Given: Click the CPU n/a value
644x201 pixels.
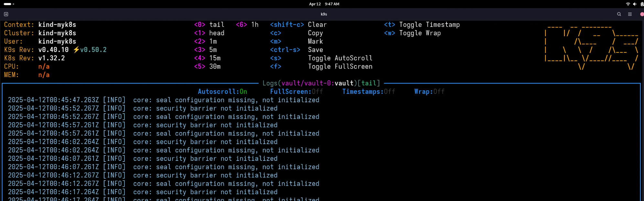Looking at the screenshot, I should (44, 67).
